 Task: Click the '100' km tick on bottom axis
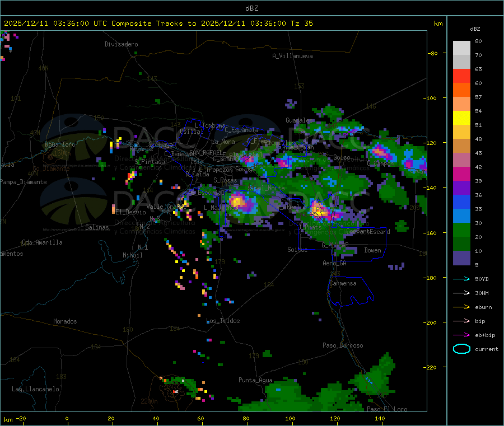pos(290,418)
